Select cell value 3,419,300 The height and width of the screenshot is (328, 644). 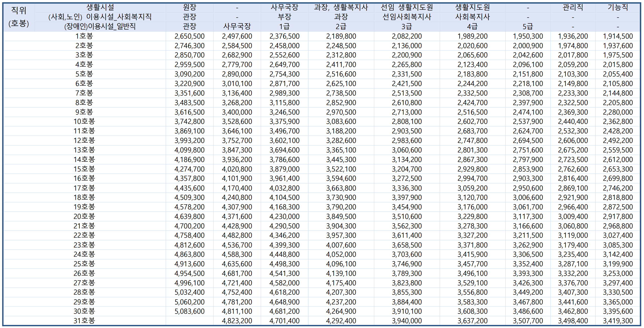618,321
